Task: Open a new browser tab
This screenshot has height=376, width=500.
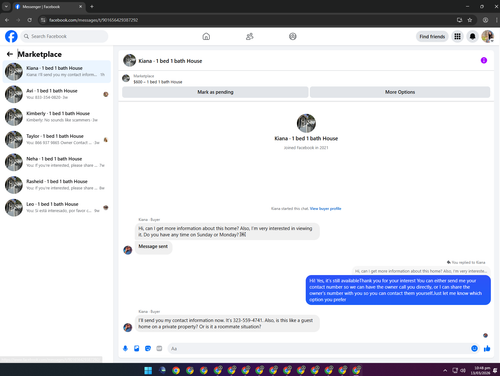Action: click(x=92, y=6)
